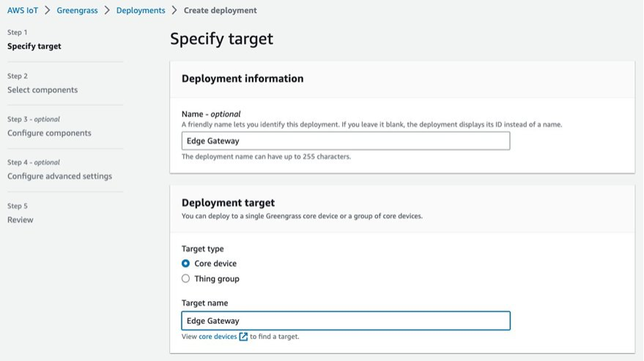Open the Specify target step
Viewport: 644px width, 361px height.
(x=34, y=46)
